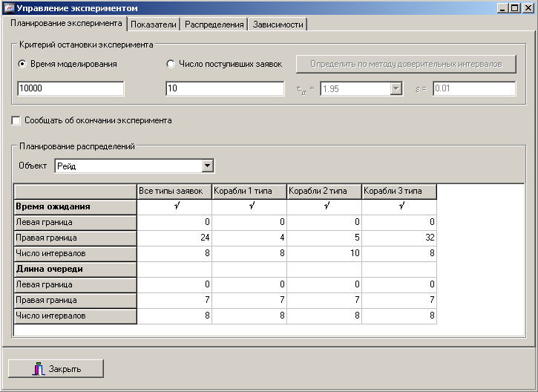
Task: Open the Зависимости tab
Action: [278, 24]
